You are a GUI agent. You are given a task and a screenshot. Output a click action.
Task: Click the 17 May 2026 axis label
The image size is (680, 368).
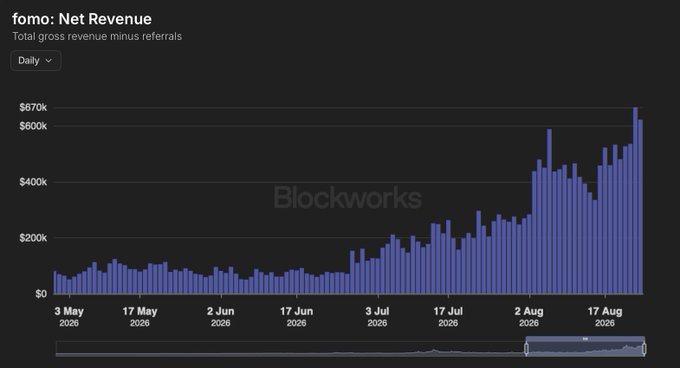(x=140, y=317)
